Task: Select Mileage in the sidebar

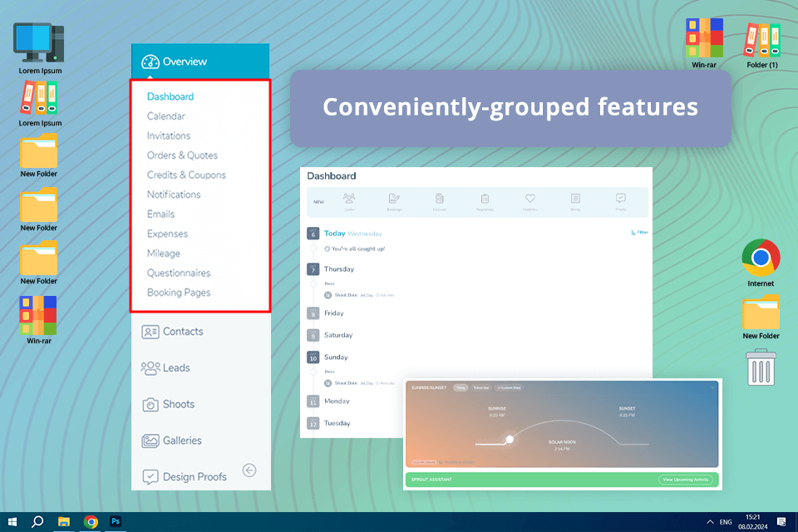Action: click(164, 253)
